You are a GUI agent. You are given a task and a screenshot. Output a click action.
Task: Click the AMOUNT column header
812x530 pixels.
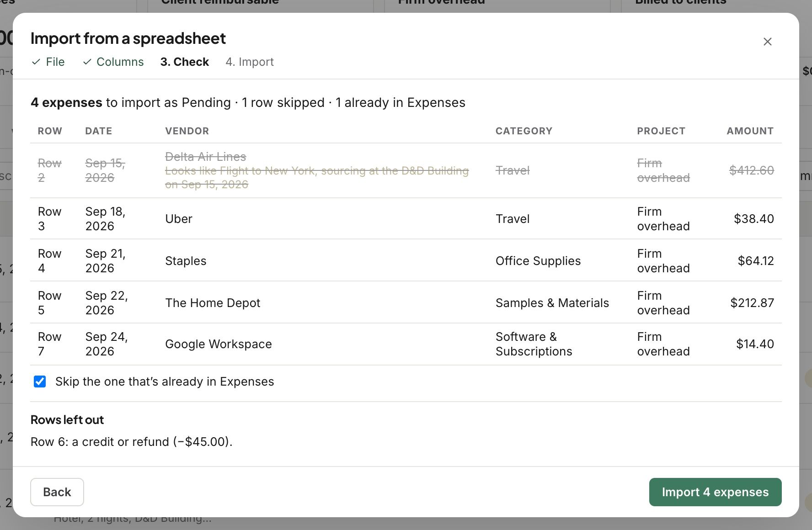click(750, 131)
